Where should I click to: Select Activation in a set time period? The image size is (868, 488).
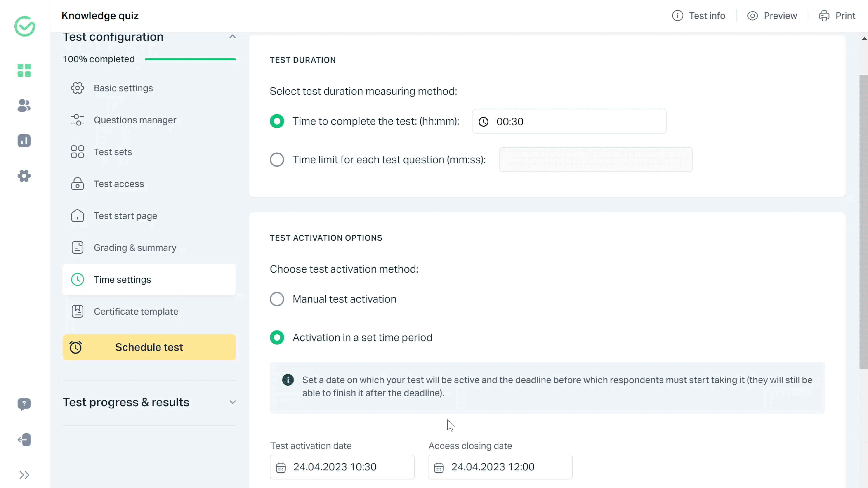pos(277,337)
